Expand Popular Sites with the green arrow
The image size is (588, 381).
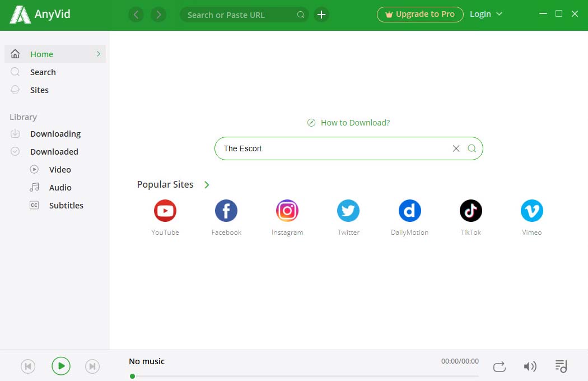pyautogui.click(x=207, y=185)
